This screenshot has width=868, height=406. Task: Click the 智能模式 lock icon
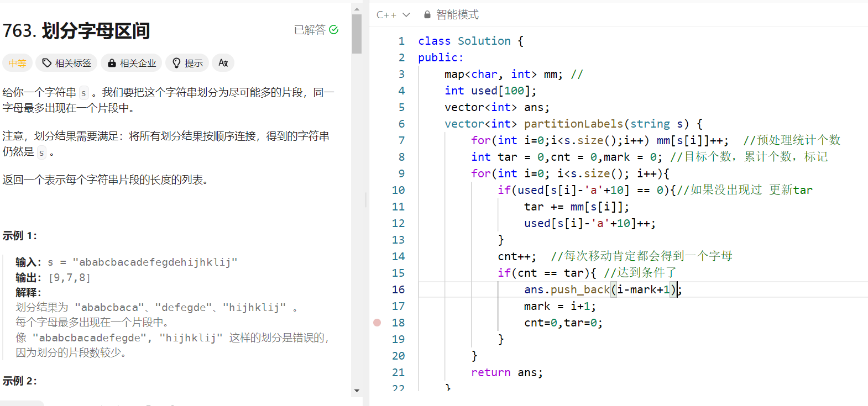click(427, 15)
